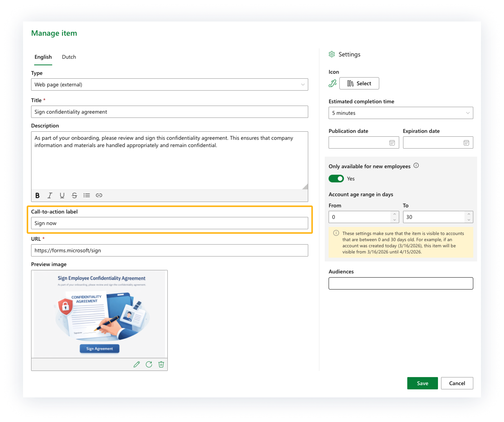Expand Estimated completion time dropdown
The height and width of the screenshot is (422, 504).
pyautogui.click(x=401, y=113)
